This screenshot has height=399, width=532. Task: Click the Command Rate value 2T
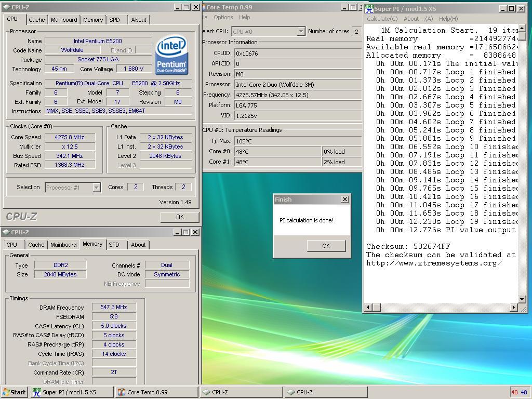(x=114, y=372)
